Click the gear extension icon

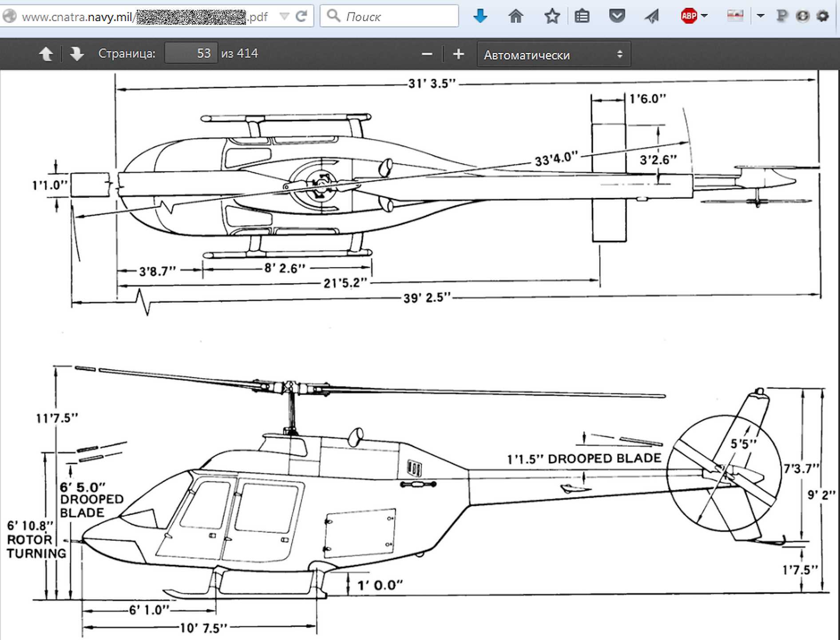[x=823, y=16]
